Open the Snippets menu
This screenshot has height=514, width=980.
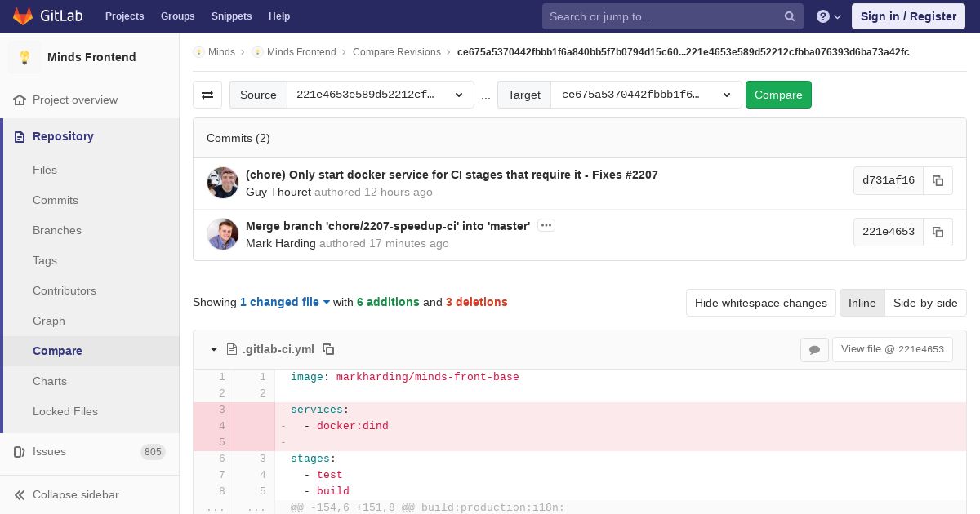pos(231,16)
